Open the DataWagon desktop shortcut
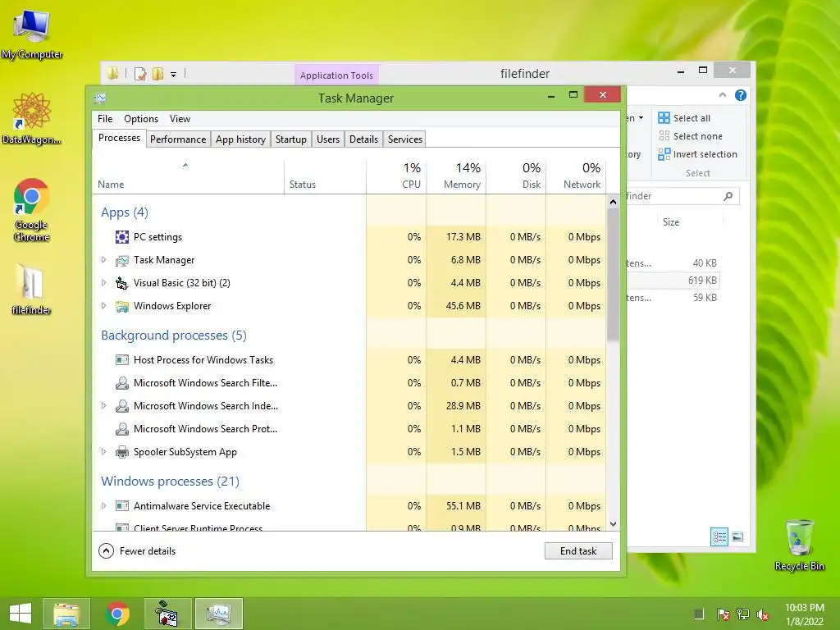 (x=32, y=118)
